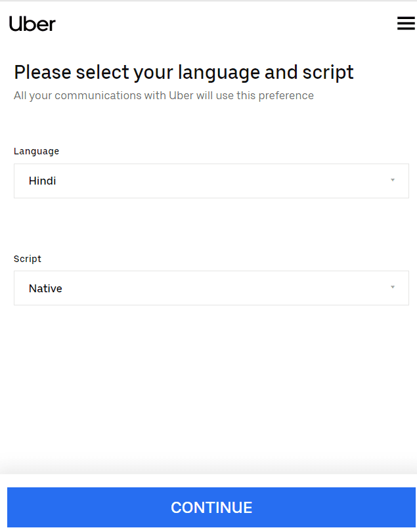Screen dimensions: 417x532
Task: Click the blue CONTINUE button
Action: click(x=211, y=507)
